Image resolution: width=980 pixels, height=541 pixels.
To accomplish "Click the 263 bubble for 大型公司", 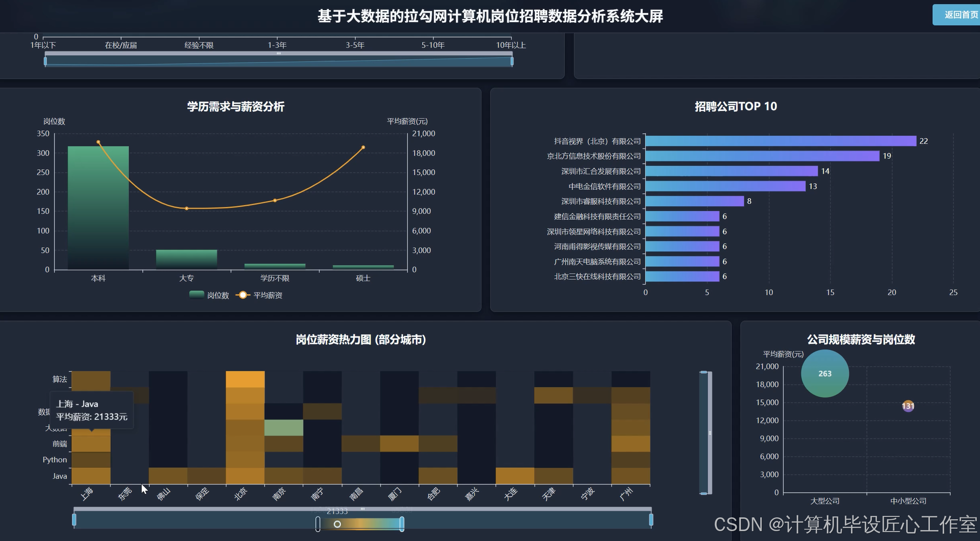I will [x=825, y=373].
